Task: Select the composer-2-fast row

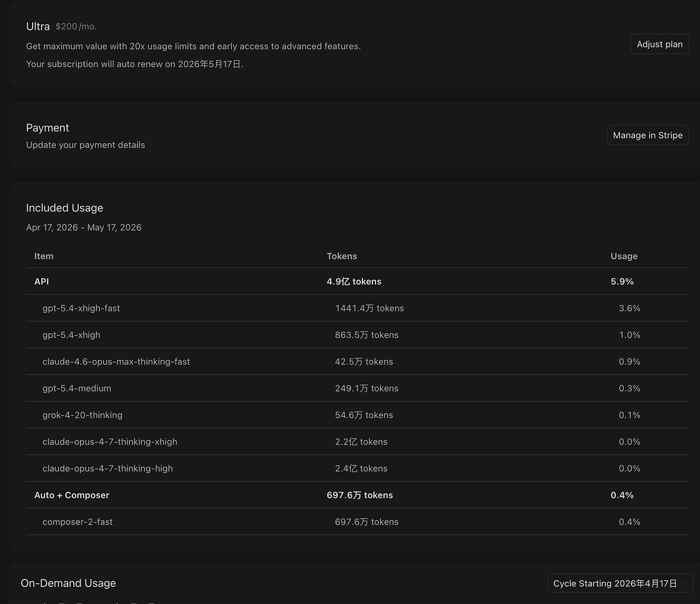Action: (357, 522)
